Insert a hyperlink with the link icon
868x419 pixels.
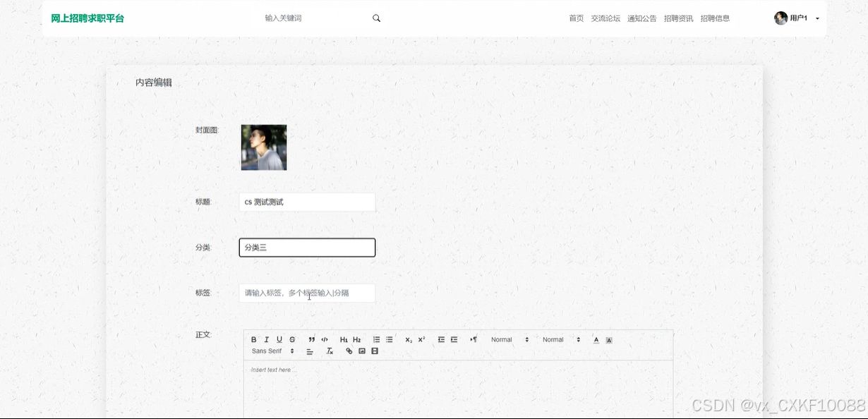pyautogui.click(x=349, y=351)
